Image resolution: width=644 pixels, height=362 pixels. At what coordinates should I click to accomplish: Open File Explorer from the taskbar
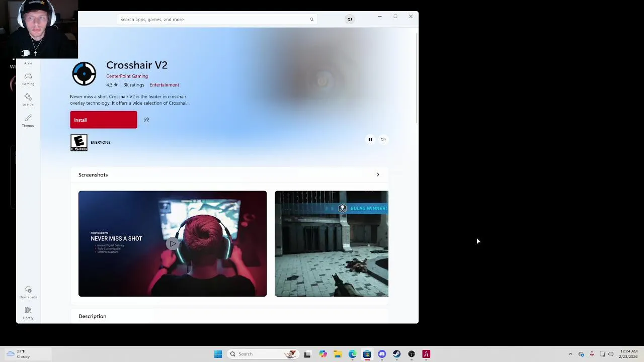coord(338,354)
